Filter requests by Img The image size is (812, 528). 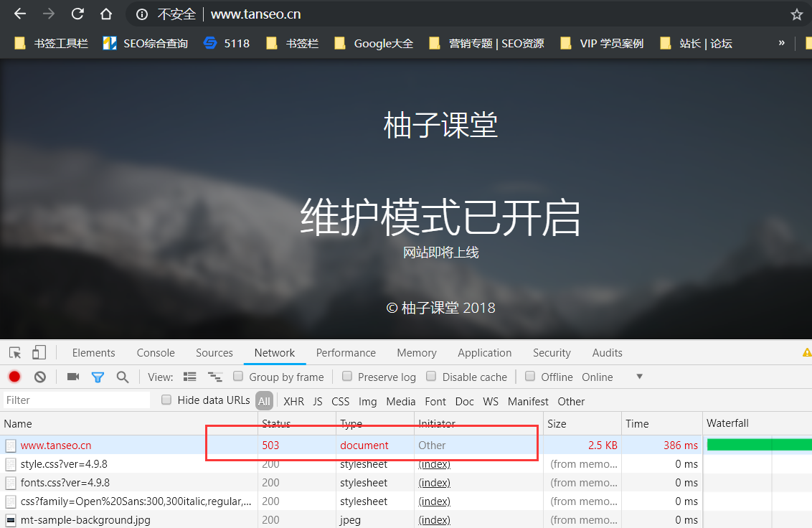[368, 402]
